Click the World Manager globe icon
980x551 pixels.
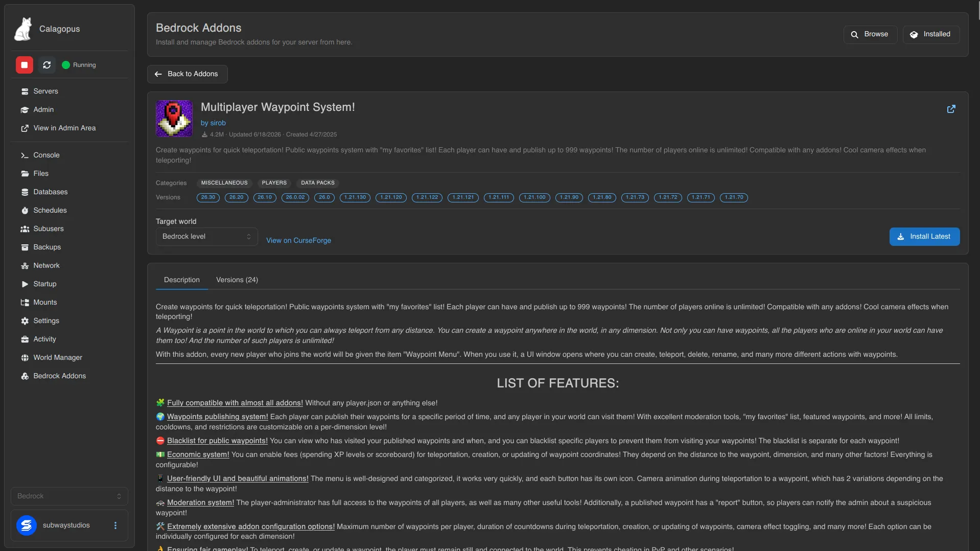click(25, 358)
